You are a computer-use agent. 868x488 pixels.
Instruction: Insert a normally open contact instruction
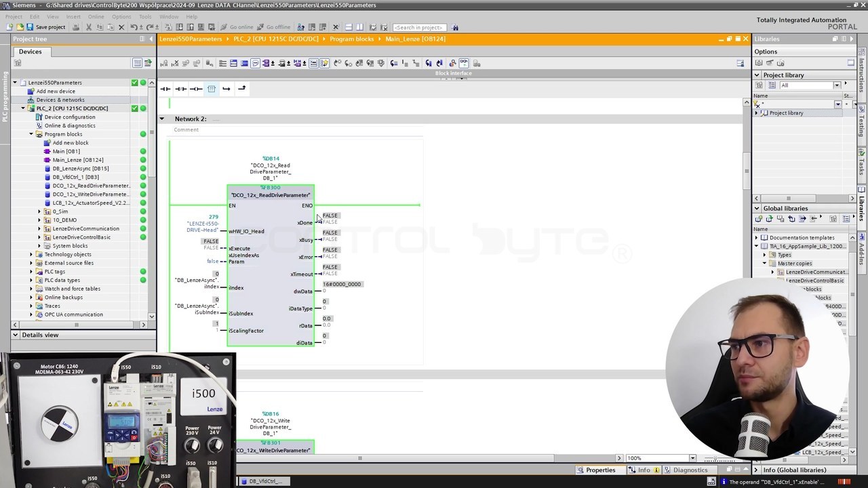point(165,89)
